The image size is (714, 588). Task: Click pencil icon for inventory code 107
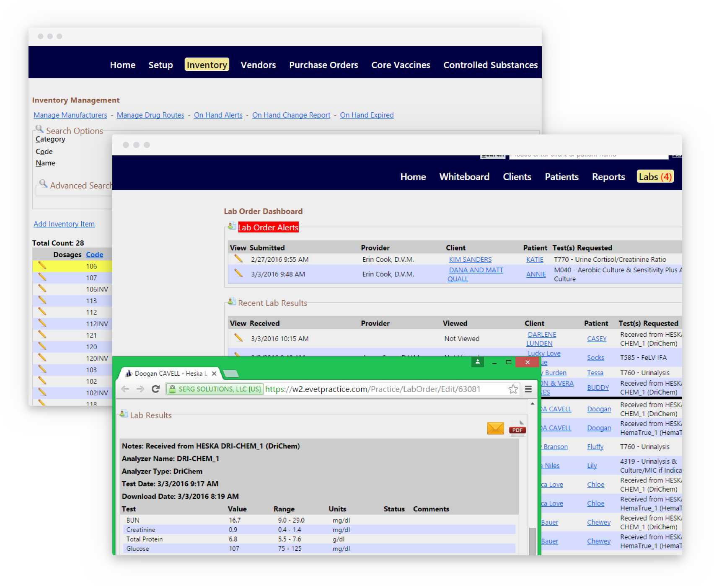[42, 277]
